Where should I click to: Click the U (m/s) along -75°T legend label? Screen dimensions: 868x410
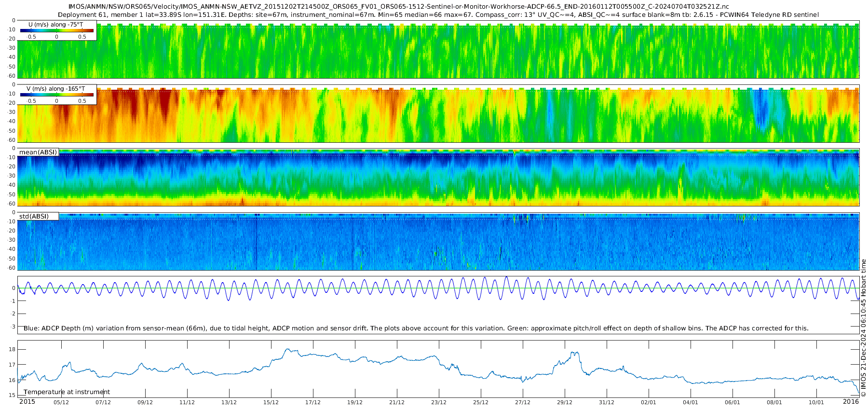click(56, 25)
